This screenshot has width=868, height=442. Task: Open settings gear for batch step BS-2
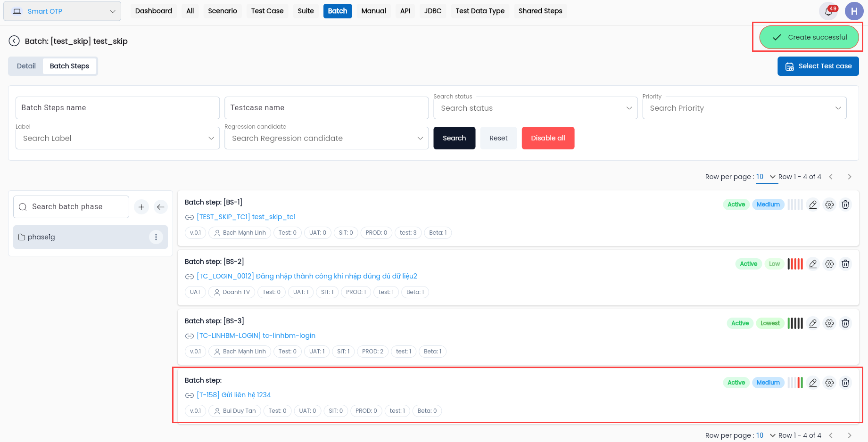coord(829,264)
